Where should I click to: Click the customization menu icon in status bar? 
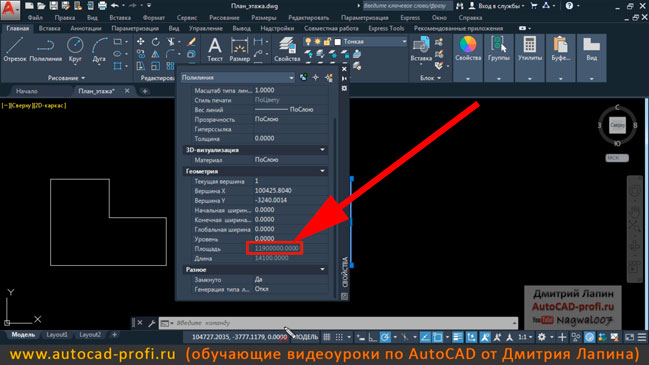(642, 337)
